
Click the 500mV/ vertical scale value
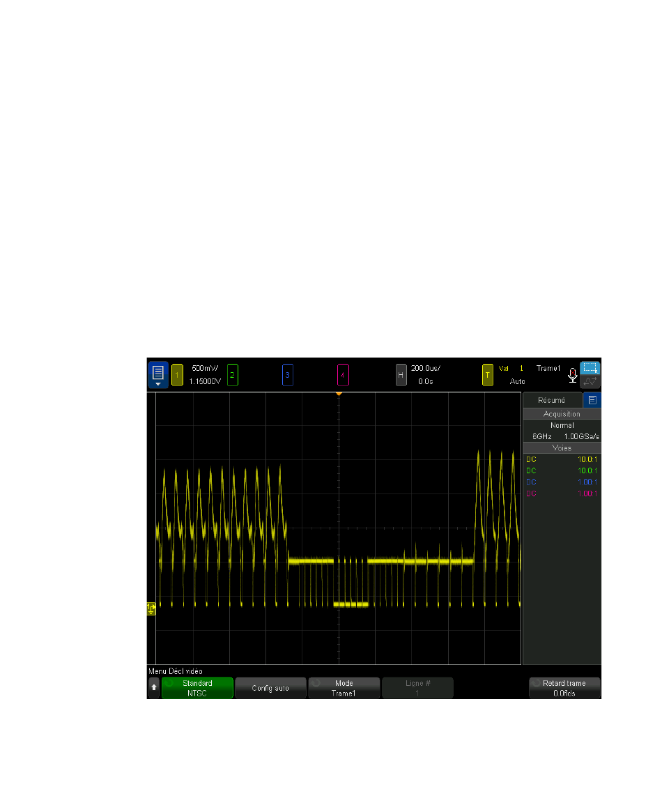tap(205, 368)
